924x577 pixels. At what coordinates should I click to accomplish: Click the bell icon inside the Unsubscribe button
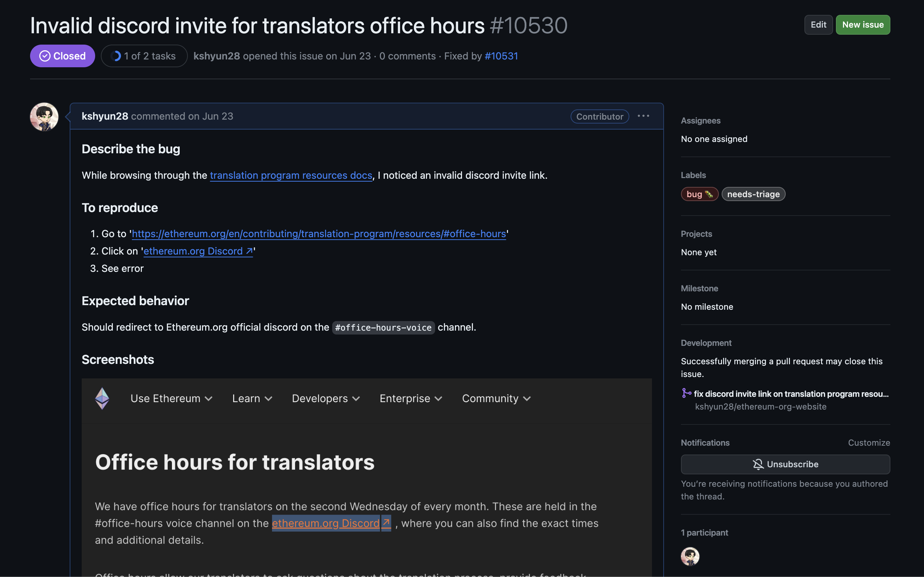click(x=758, y=464)
